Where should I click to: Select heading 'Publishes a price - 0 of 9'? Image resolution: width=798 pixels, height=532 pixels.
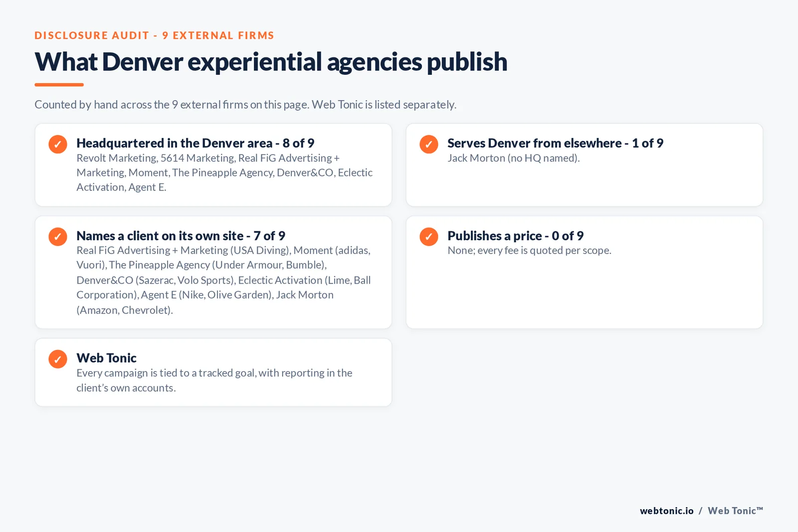[x=516, y=236]
